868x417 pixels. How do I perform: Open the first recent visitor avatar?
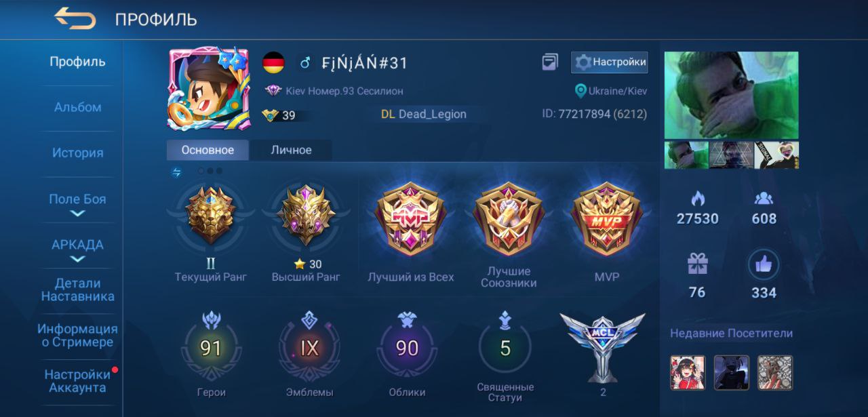688,373
